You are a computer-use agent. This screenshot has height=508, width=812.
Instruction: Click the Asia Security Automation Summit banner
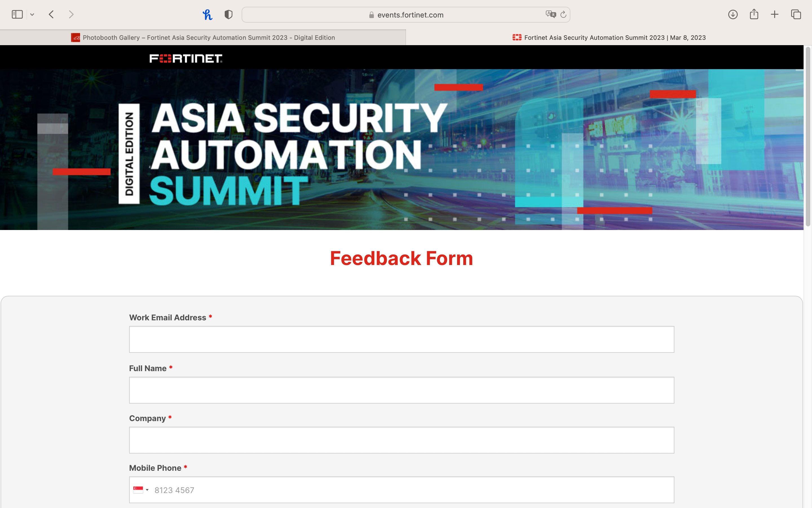tap(402, 150)
